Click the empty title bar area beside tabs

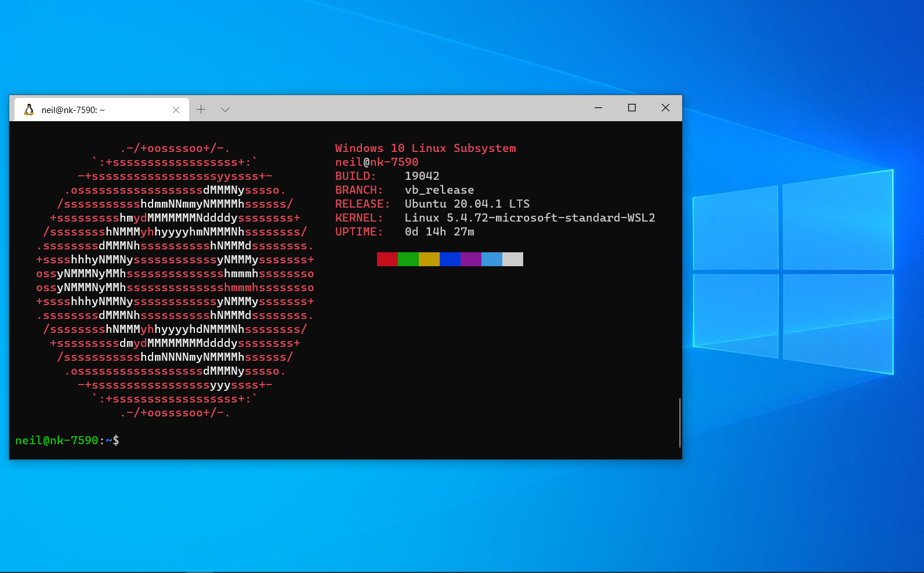click(x=406, y=108)
